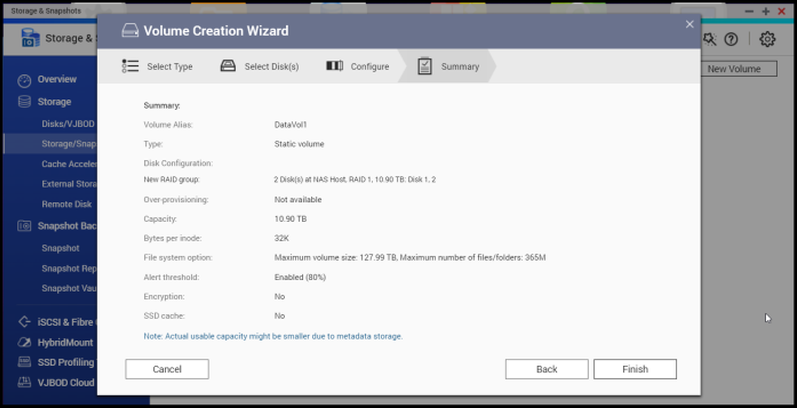Open the Overview section
Image resolution: width=797 pixels, height=408 pixels.
[57, 79]
